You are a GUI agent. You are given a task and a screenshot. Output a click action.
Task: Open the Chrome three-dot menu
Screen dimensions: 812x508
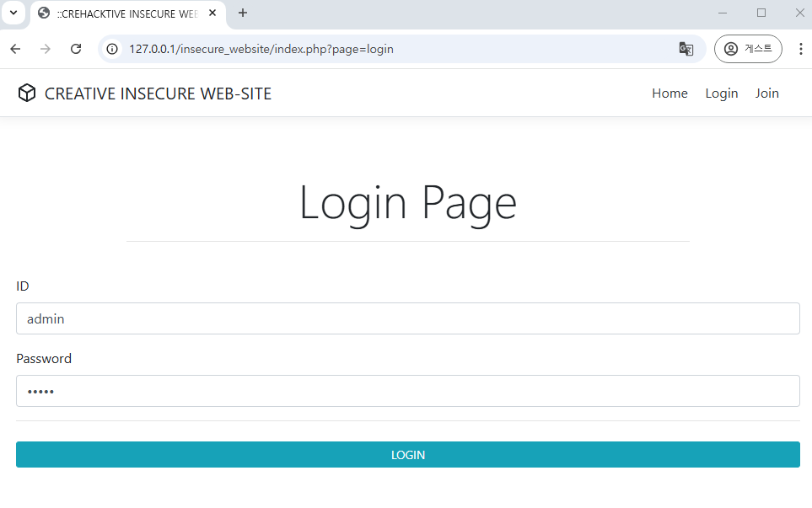800,49
